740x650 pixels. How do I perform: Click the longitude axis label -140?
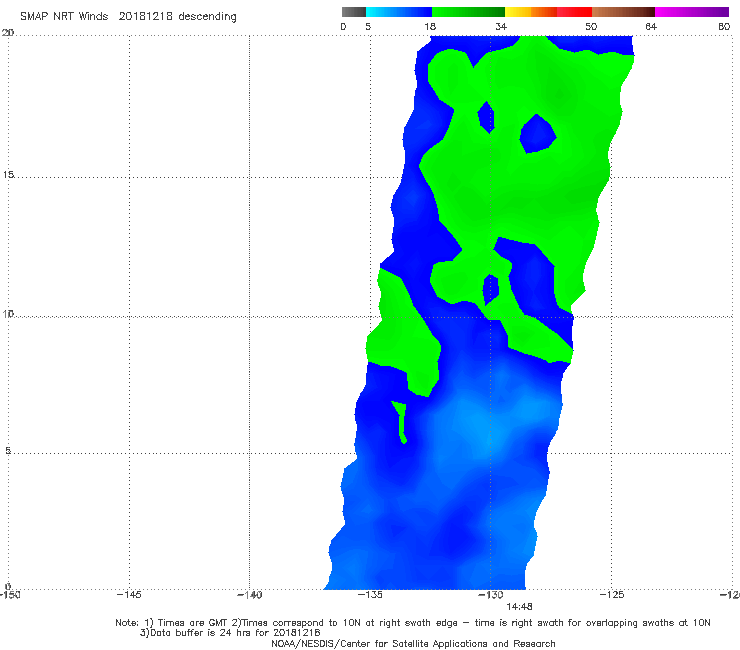tap(249, 594)
